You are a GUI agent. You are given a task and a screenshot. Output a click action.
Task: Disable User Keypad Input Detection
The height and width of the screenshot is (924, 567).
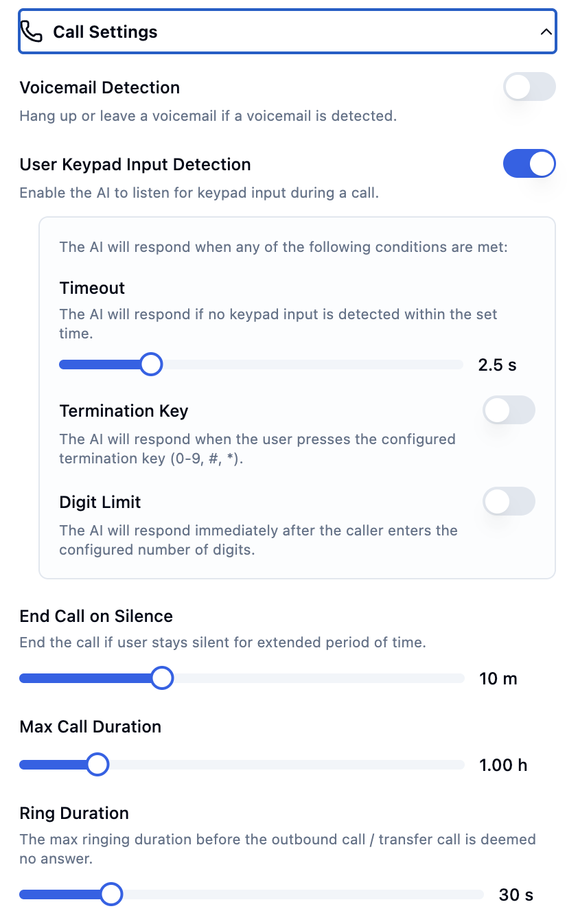pyautogui.click(x=529, y=163)
